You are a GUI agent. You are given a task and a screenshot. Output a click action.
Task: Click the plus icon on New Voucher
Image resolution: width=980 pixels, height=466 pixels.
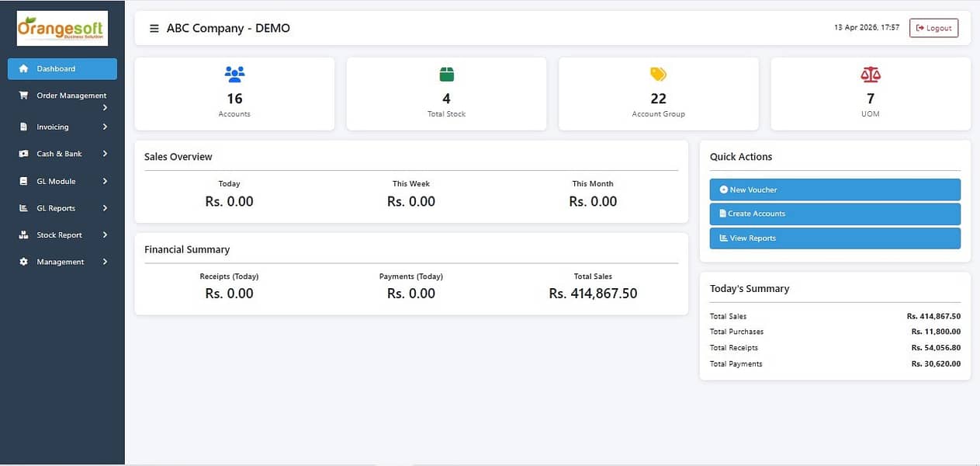click(724, 190)
